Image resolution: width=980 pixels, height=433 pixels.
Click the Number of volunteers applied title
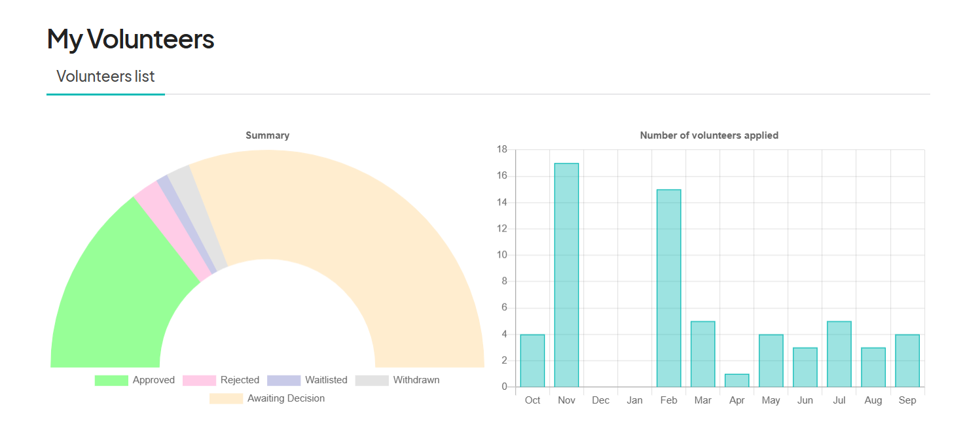coord(709,135)
